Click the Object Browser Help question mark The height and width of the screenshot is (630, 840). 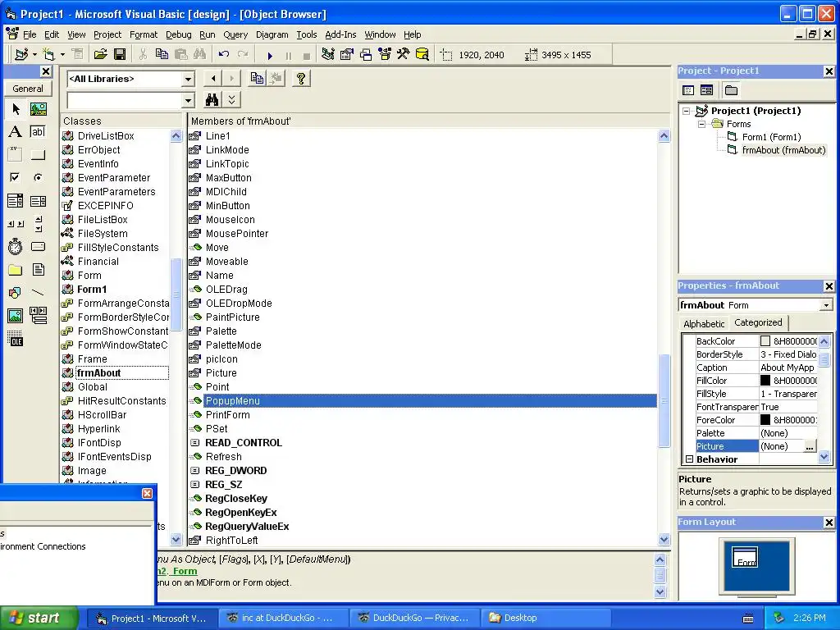(x=301, y=79)
